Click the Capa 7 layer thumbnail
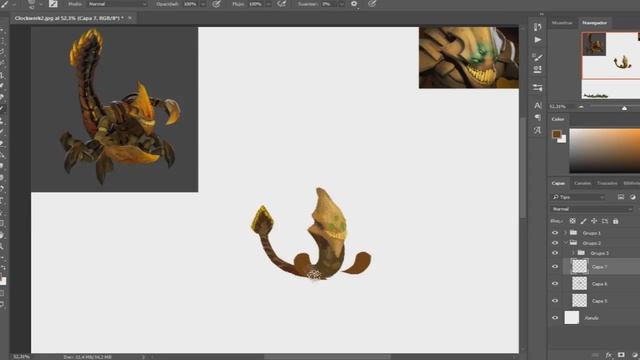 click(x=580, y=267)
